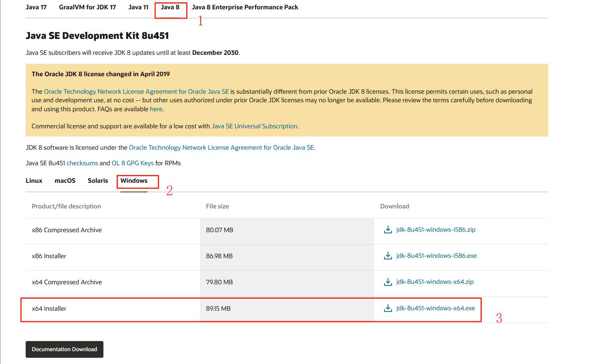Viewport: 598px width, 364px height.
Task: Open the checksums link
Action: pyautogui.click(x=82, y=163)
